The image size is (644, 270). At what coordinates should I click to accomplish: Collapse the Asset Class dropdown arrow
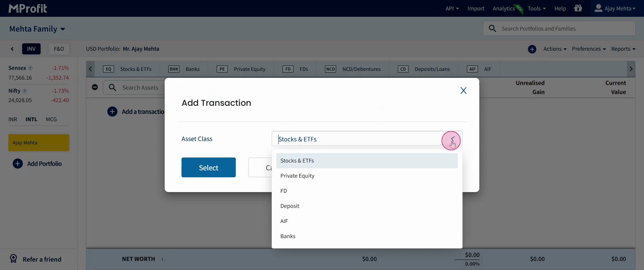452,139
